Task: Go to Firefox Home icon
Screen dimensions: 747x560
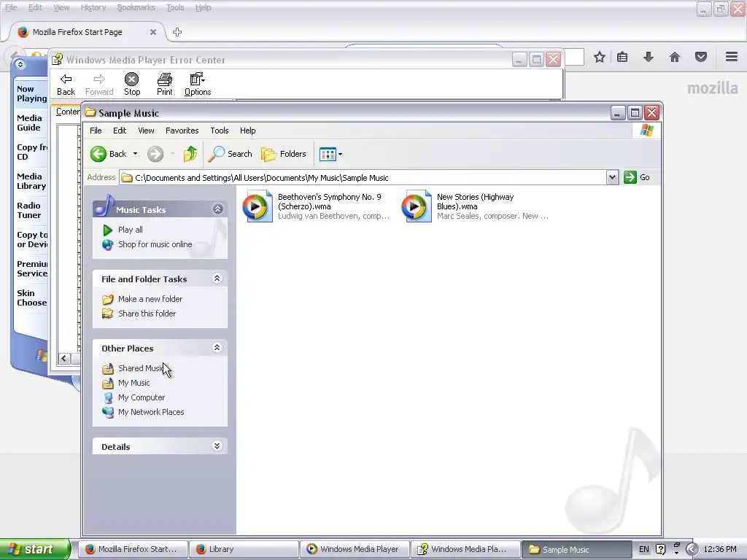Action: 675,58
